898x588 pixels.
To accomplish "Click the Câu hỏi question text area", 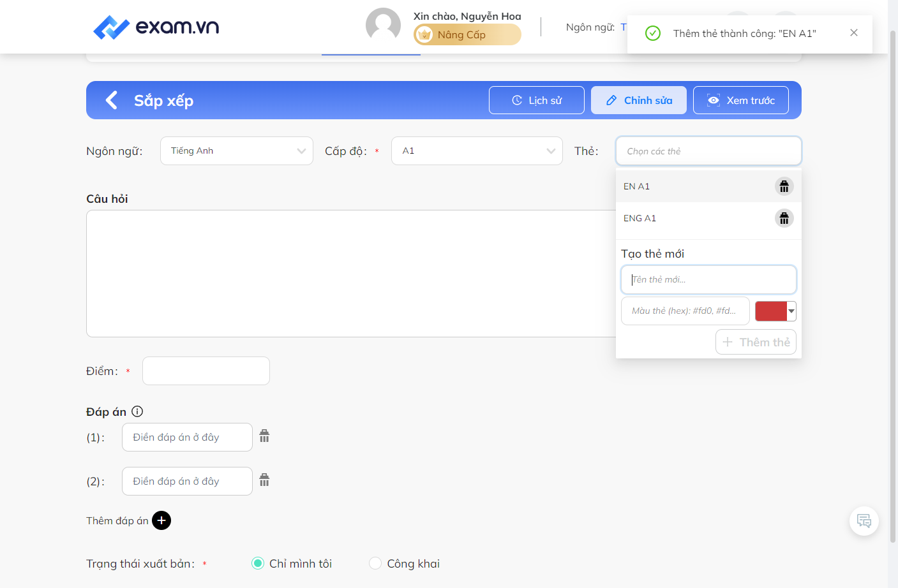I will tap(351, 274).
